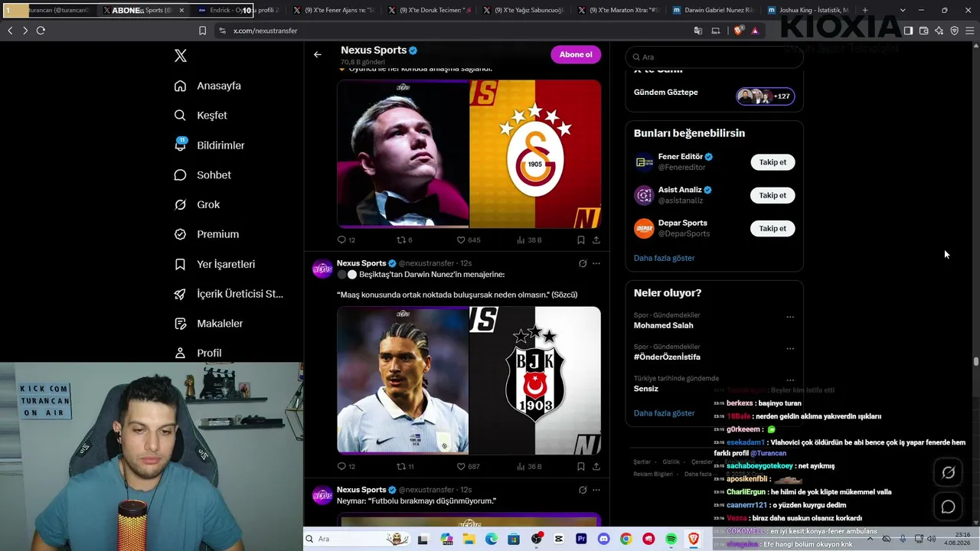The height and width of the screenshot is (551, 980).
Task: Open Discord from the taskbar
Action: coord(604,540)
